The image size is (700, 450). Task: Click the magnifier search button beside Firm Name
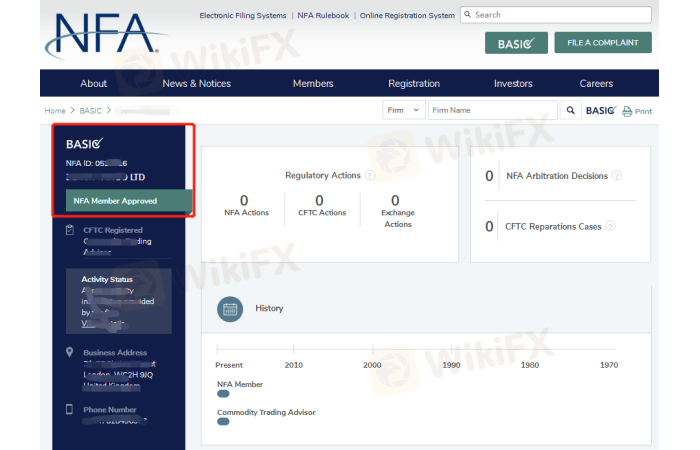click(570, 110)
